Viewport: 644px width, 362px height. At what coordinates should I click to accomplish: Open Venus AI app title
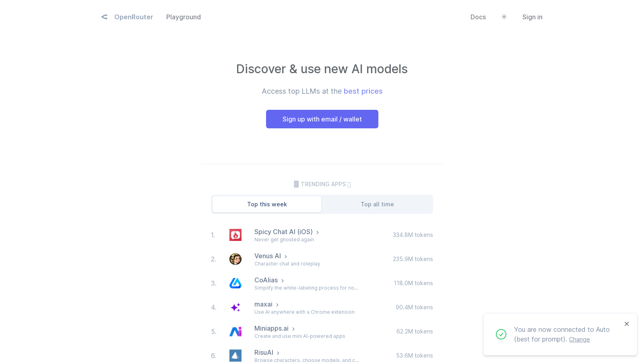[x=268, y=256]
